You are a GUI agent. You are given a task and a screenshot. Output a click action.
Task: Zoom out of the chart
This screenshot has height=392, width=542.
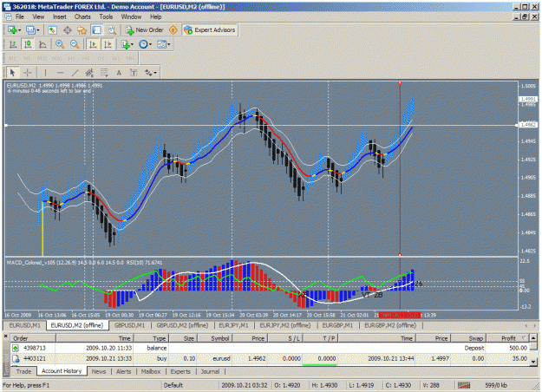click(75, 44)
